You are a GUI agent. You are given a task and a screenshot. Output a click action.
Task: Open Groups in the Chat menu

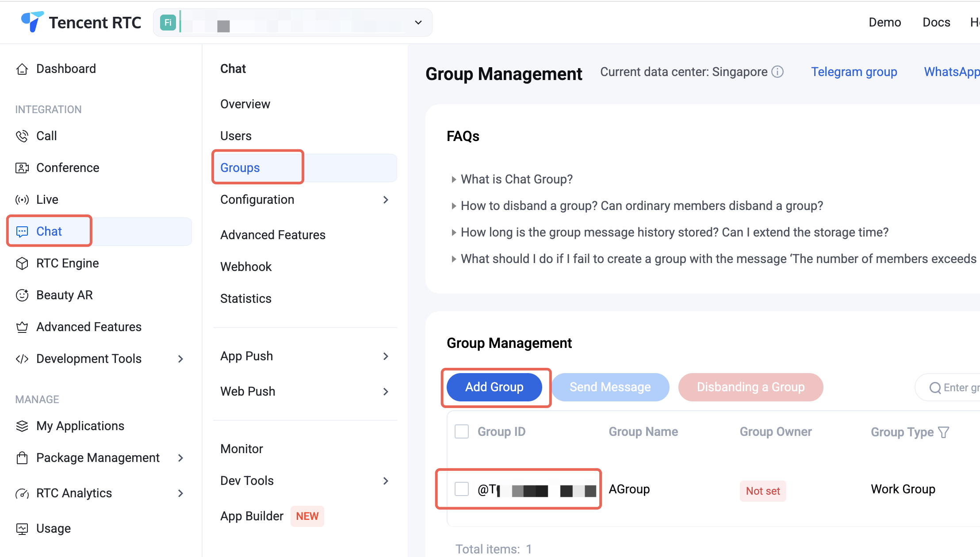pos(305,168)
